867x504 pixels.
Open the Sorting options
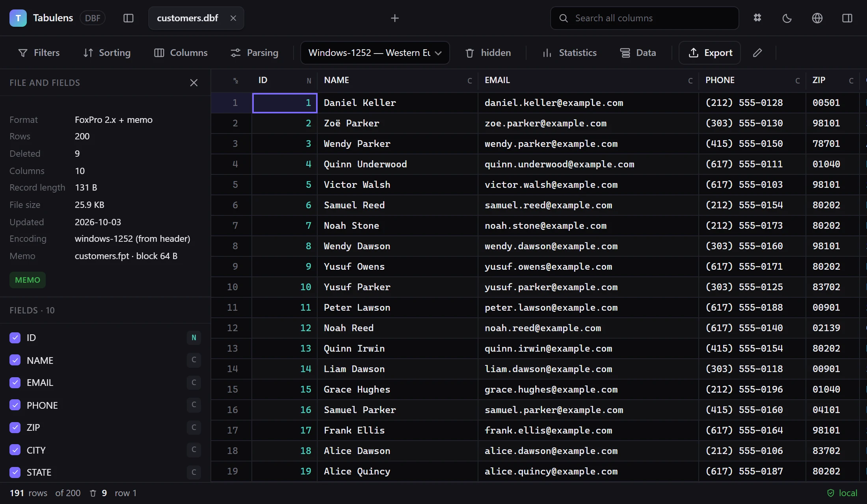pos(107,53)
